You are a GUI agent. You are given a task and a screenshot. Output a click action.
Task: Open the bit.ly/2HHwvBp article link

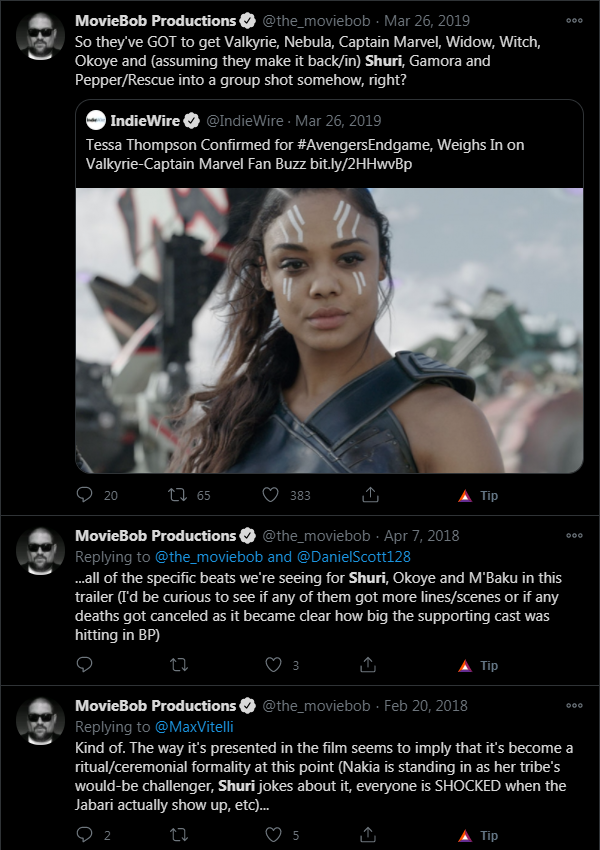click(361, 164)
